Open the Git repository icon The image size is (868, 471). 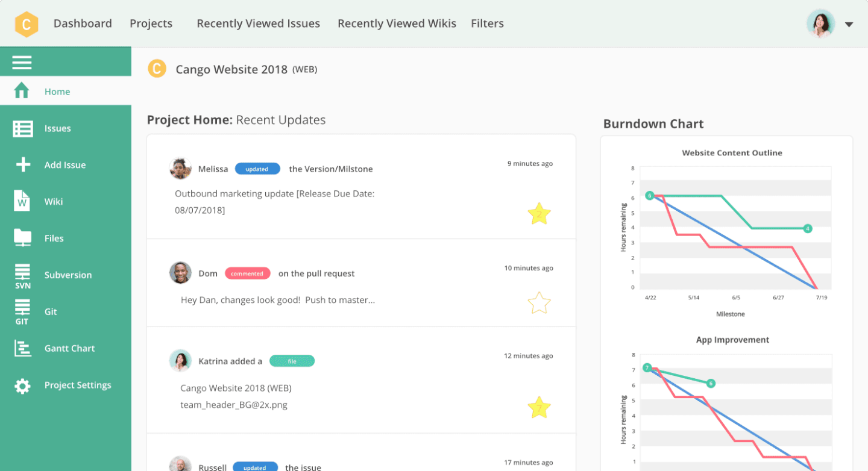(22, 312)
